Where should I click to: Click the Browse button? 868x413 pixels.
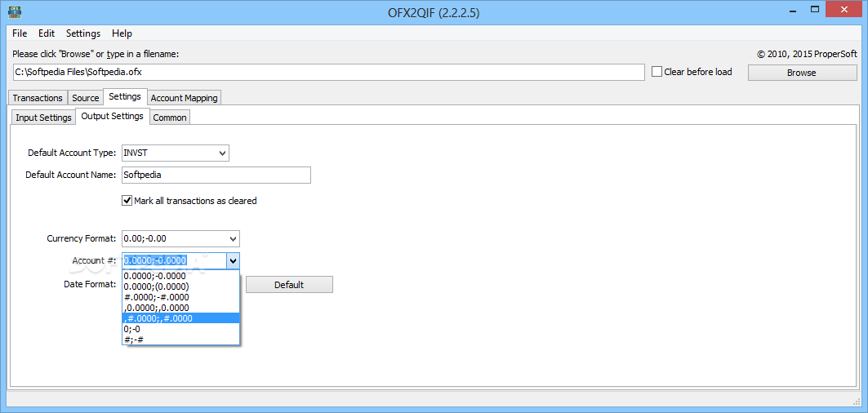pos(802,73)
